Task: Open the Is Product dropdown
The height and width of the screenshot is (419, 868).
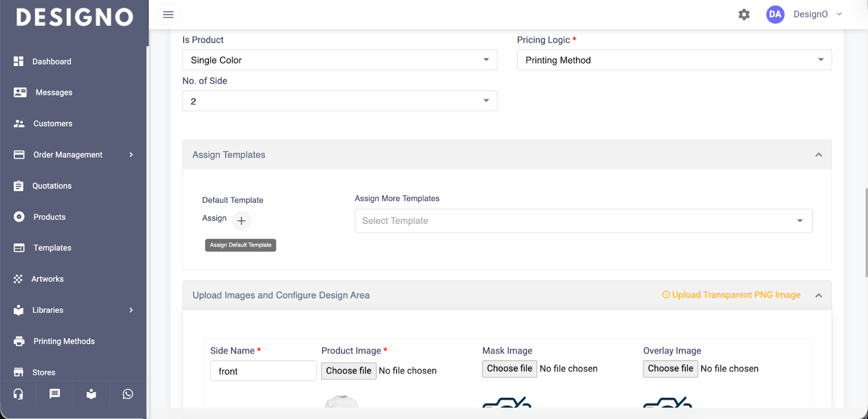Action: point(340,60)
